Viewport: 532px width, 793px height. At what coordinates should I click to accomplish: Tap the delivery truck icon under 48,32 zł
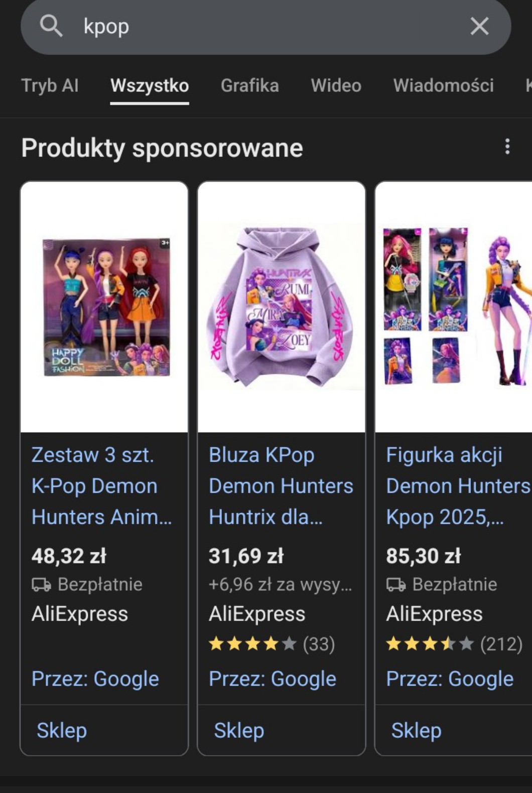point(41,585)
